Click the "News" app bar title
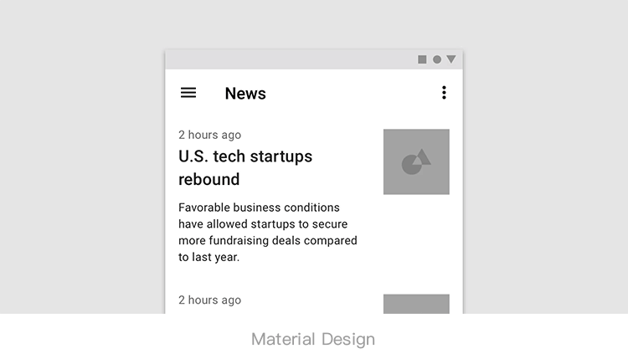 coord(245,94)
